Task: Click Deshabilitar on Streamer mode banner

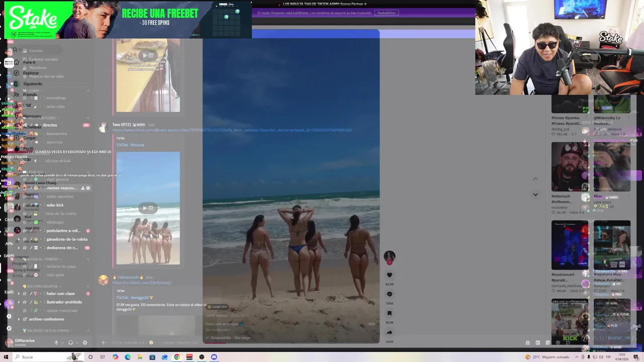Action: tap(386, 13)
